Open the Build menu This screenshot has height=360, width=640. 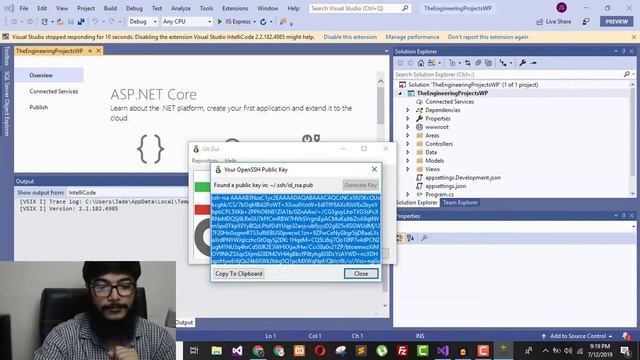click(110, 8)
